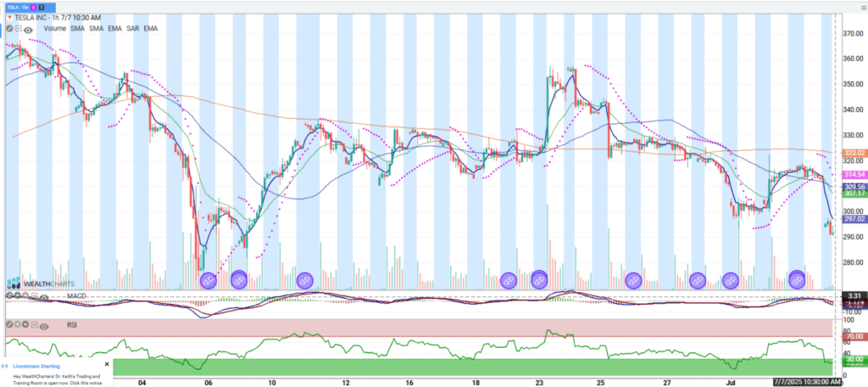Open the SMA label directly after Volume
The height and width of the screenshot is (387, 868).
pyautogui.click(x=77, y=28)
